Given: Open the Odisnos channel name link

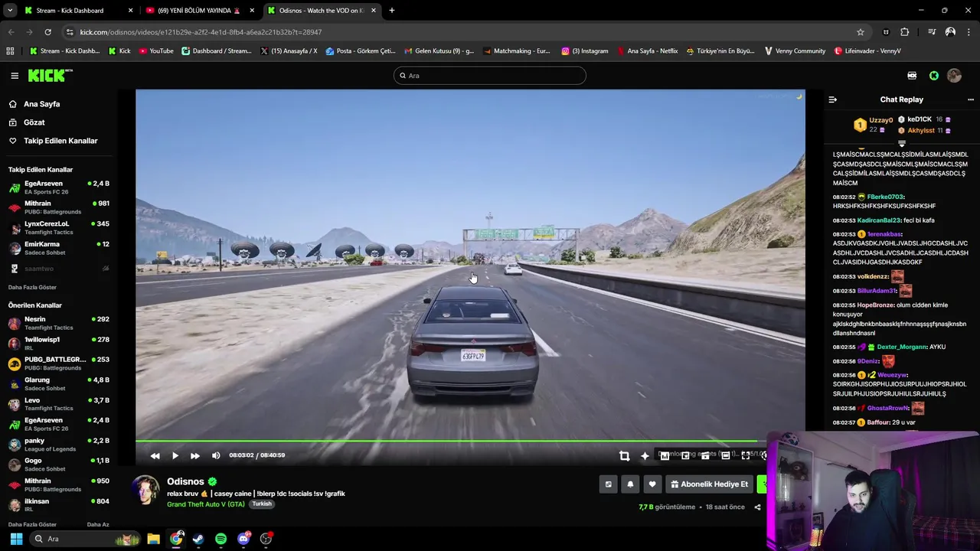Looking at the screenshot, I should (x=185, y=481).
